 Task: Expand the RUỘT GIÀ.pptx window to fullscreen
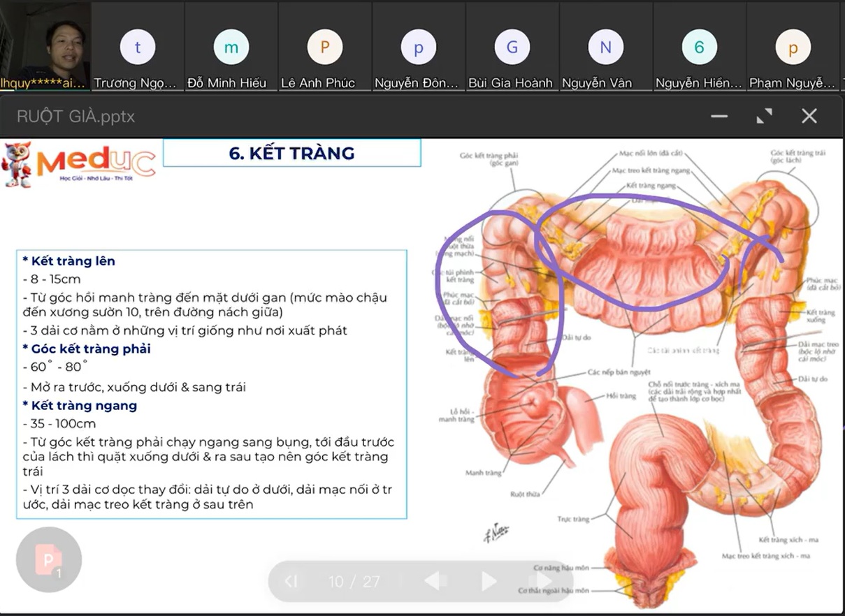tap(765, 116)
